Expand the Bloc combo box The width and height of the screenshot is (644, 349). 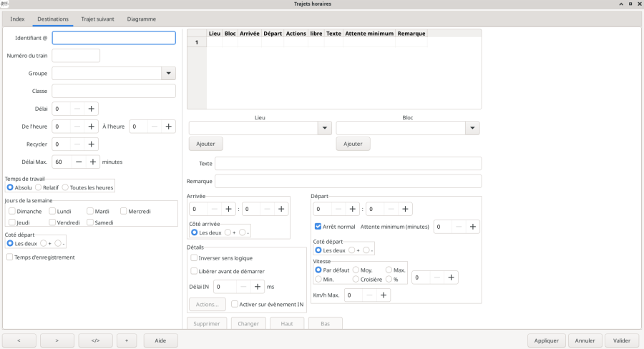click(472, 128)
